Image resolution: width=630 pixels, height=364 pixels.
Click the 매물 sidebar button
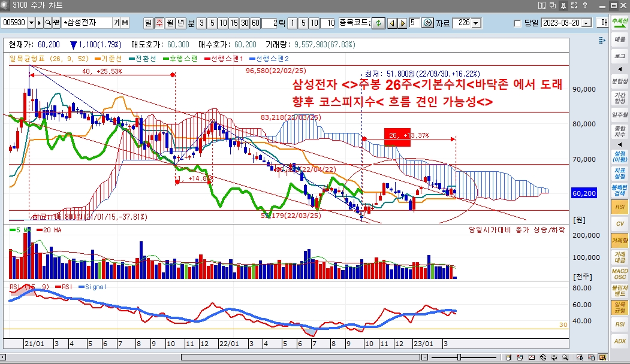click(620, 39)
